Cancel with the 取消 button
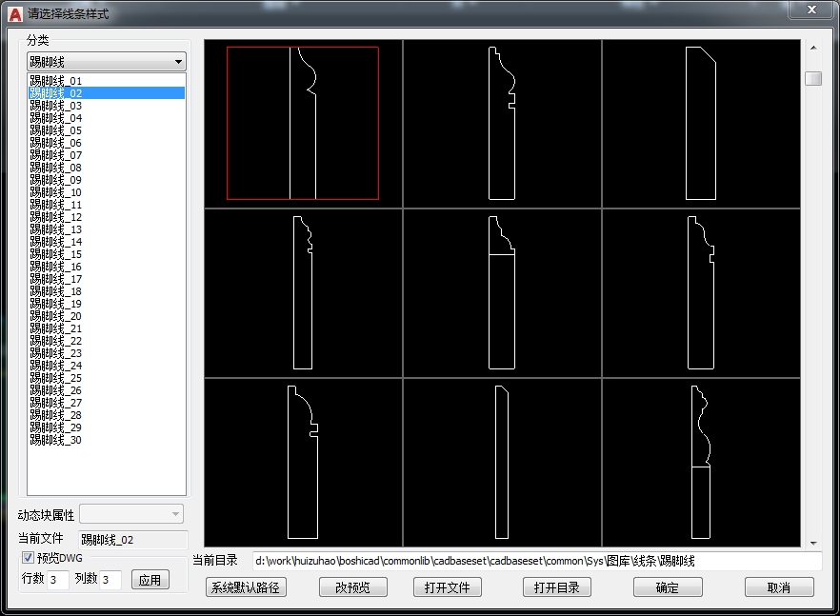 click(x=779, y=587)
